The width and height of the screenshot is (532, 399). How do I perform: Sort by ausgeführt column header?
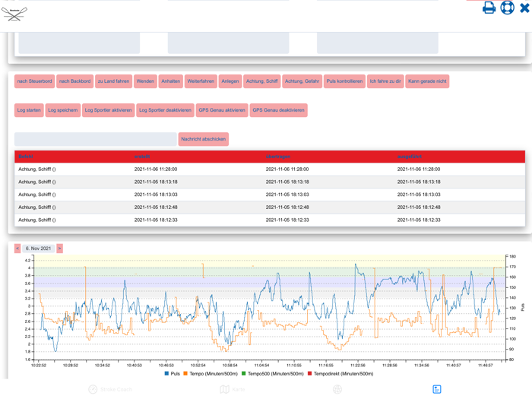click(x=410, y=157)
